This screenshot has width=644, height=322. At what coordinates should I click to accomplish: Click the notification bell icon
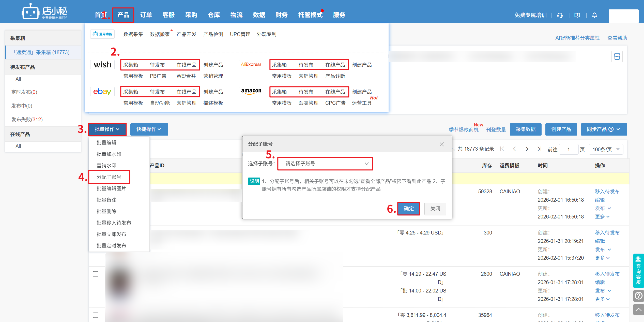594,15
